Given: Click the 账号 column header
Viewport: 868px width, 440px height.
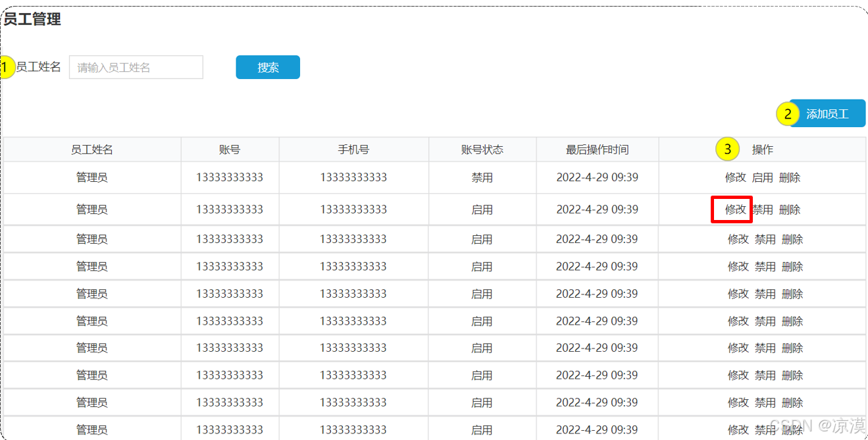Looking at the screenshot, I should (x=230, y=150).
